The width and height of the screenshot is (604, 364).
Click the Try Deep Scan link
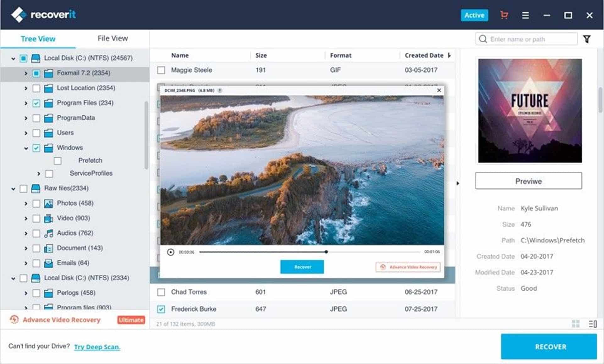(x=97, y=347)
